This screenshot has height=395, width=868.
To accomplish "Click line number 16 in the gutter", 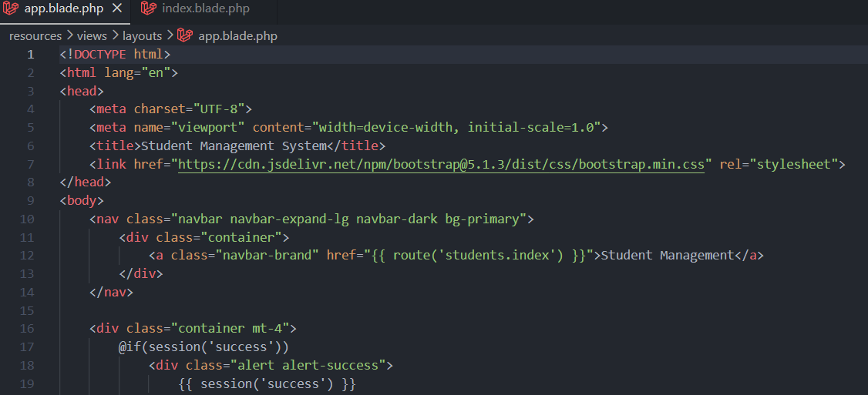I will 27,329.
